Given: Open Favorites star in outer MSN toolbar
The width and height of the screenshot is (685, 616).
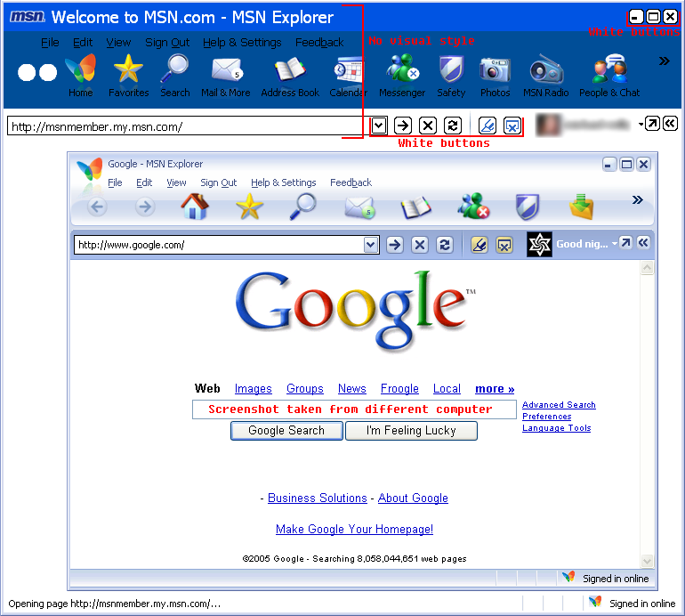Looking at the screenshot, I should [x=128, y=75].
